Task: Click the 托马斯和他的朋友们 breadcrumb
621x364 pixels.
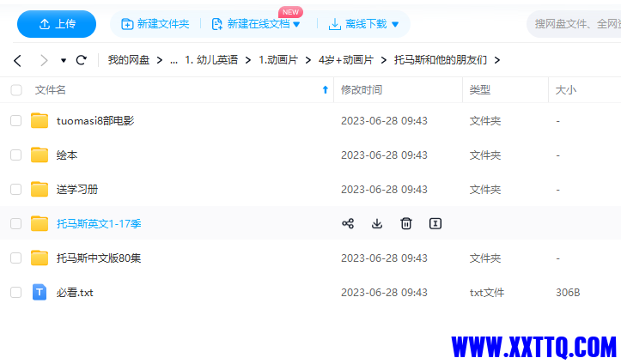Action: [x=441, y=60]
